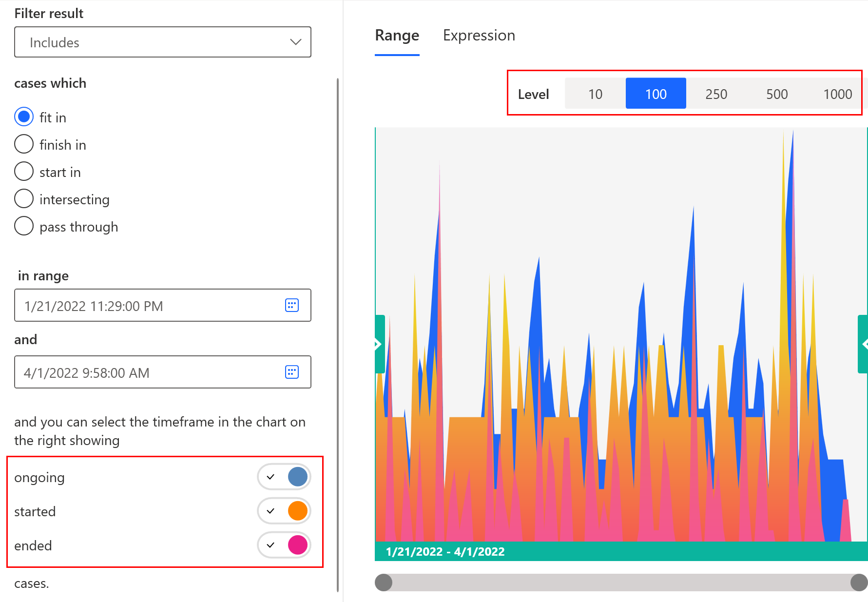
Task: Click the 'Filter result' heading text
Action: tap(49, 13)
